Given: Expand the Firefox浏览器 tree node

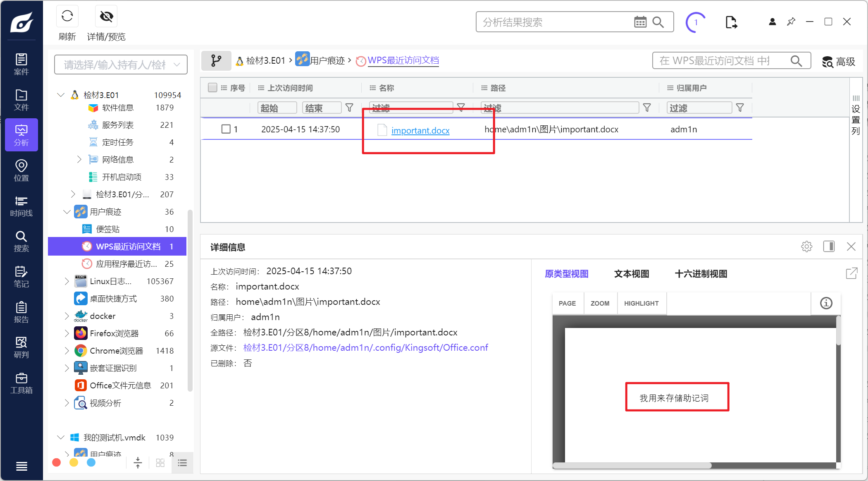Looking at the screenshot, I should click(67, 333).
